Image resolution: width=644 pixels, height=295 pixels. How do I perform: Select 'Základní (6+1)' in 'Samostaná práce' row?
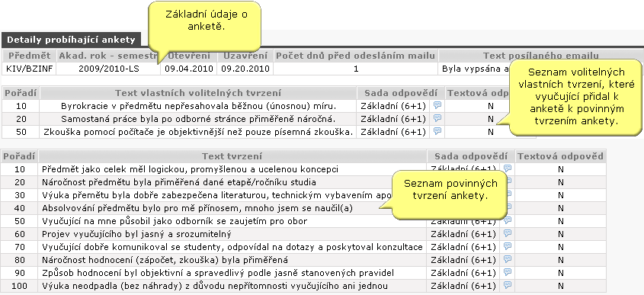click(393, 119)
